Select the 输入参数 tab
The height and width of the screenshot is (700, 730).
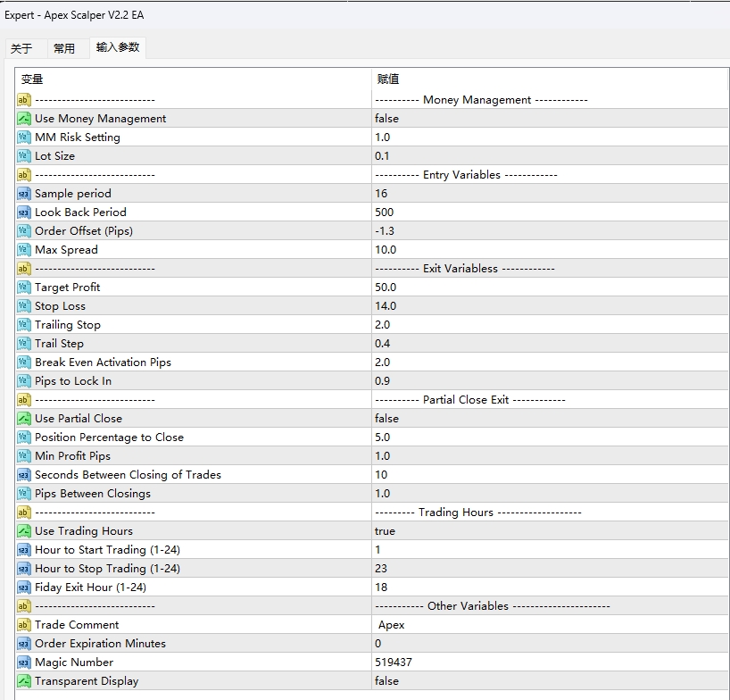click(x=118, y=47)
